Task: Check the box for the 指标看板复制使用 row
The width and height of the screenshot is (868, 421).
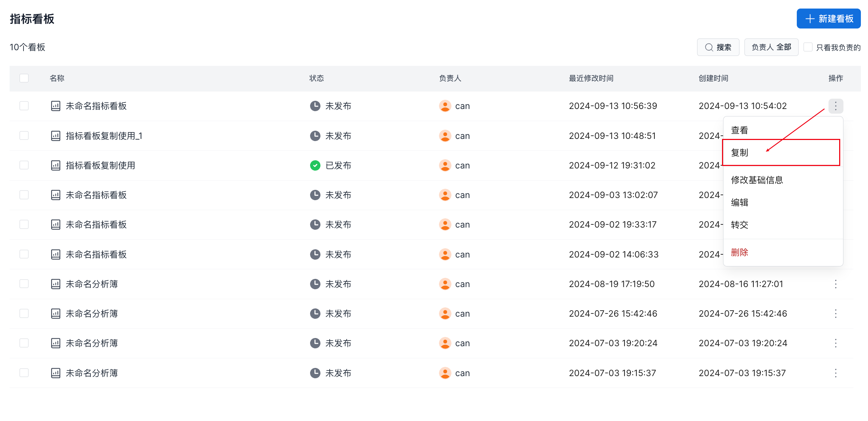Action: point(24,165)
